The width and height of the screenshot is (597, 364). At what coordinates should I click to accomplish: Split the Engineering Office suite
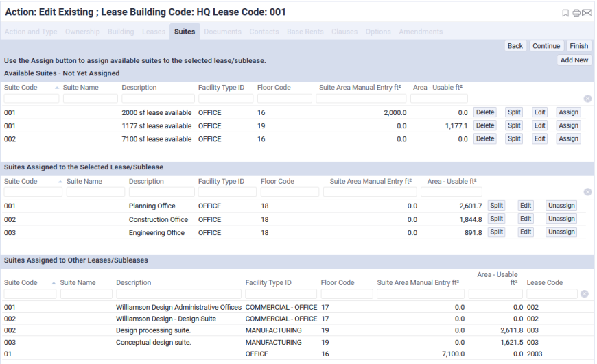coord(497,232)
